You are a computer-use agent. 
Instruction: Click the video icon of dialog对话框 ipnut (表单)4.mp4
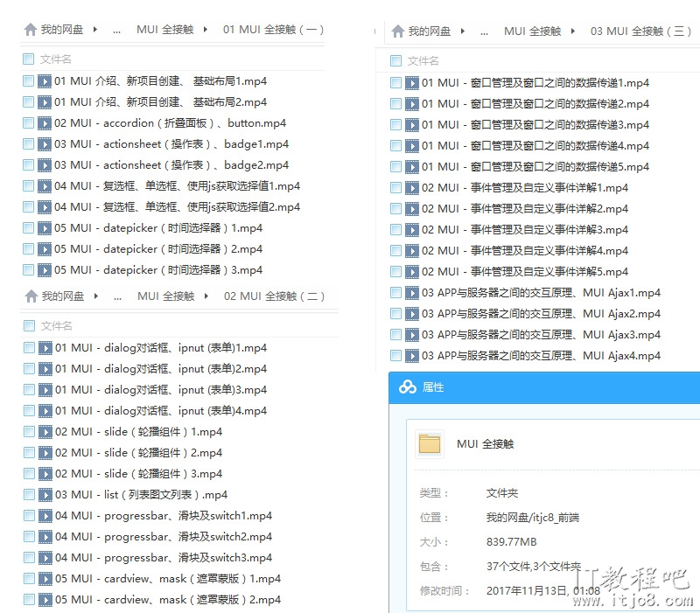click(x=45, y=410)
